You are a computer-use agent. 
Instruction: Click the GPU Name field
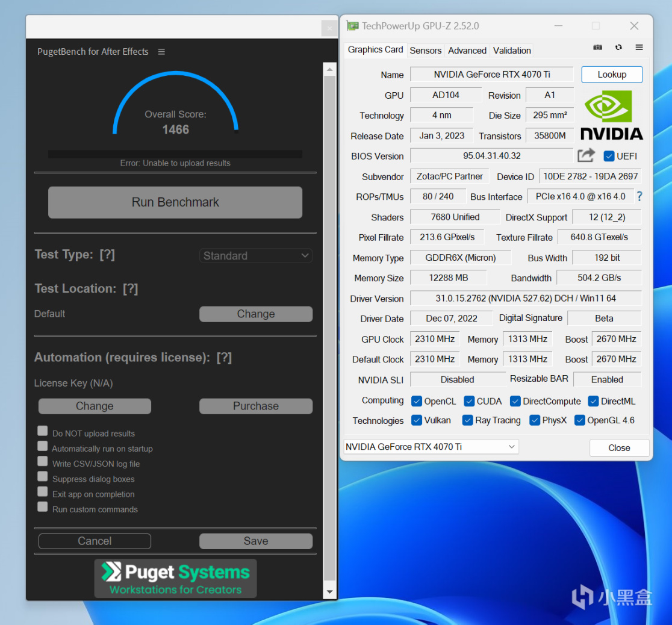(491, 75)
